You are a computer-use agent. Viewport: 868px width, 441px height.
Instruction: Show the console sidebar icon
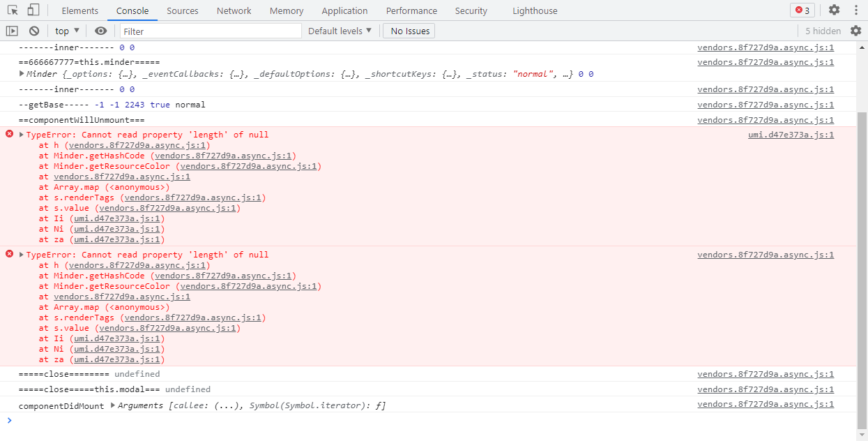(12, 31)
